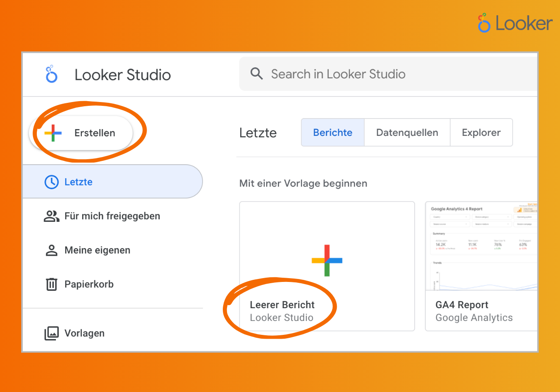The image size is (560, 392).
Task: Open Für mich freigegeben from the sidebar
Action: point(112,216)
